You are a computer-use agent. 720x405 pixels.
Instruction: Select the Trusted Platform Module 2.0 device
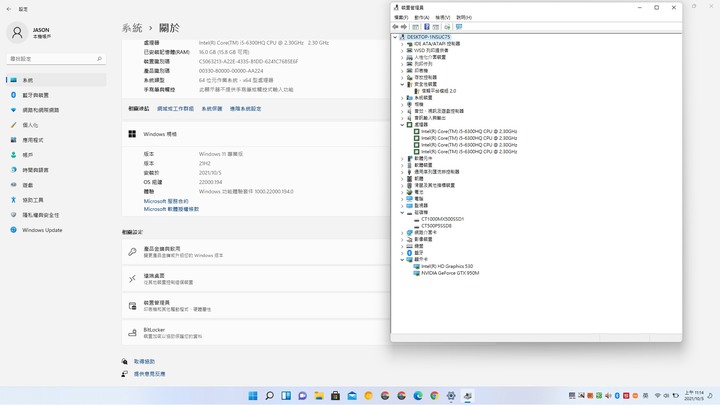coord(439,91)
